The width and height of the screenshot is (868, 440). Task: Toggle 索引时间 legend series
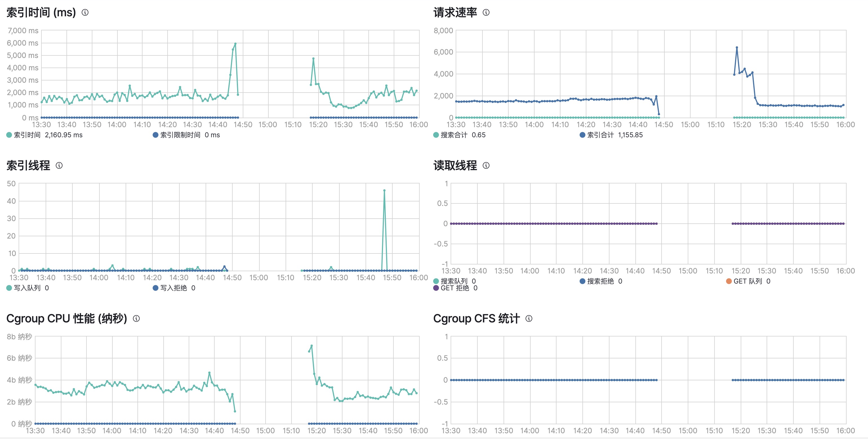tap(44, 135)
